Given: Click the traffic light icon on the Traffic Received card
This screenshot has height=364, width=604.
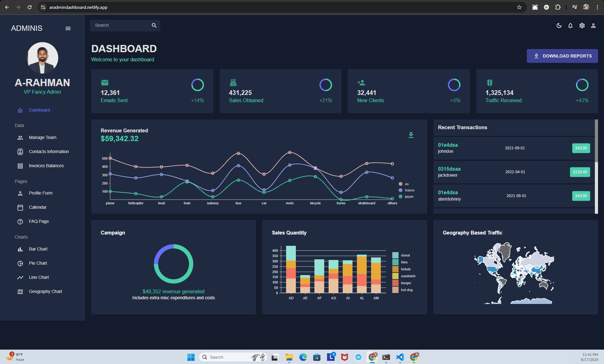Looking at the screenshot, I should pos(490,83).
